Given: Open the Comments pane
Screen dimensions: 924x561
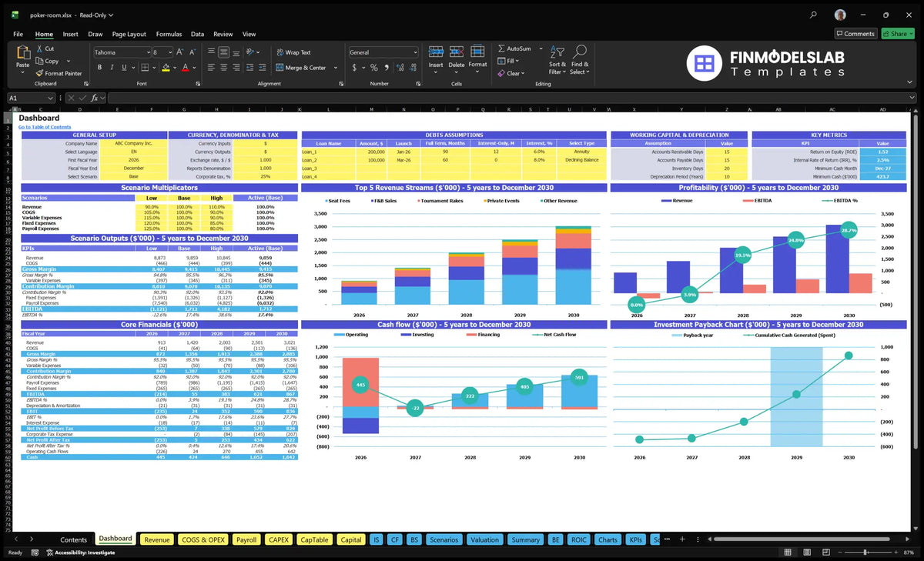Looking at the screenshot, I should click(x=855, y=34).
